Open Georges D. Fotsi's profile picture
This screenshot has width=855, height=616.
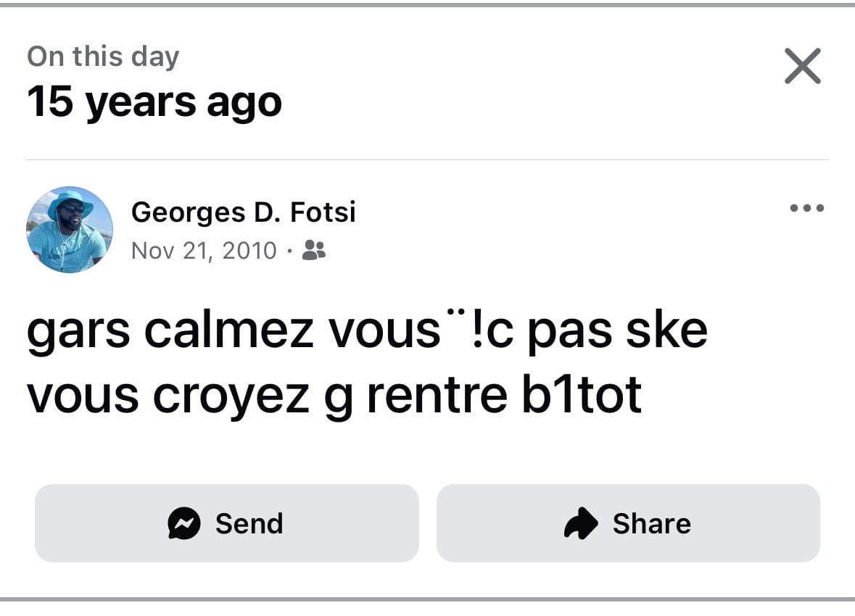click(70, 229)
